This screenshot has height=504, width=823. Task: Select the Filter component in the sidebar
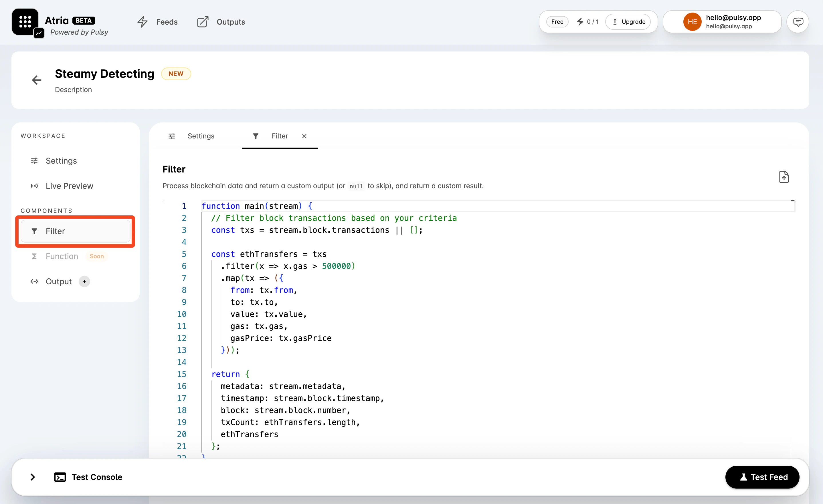point(76,231)
